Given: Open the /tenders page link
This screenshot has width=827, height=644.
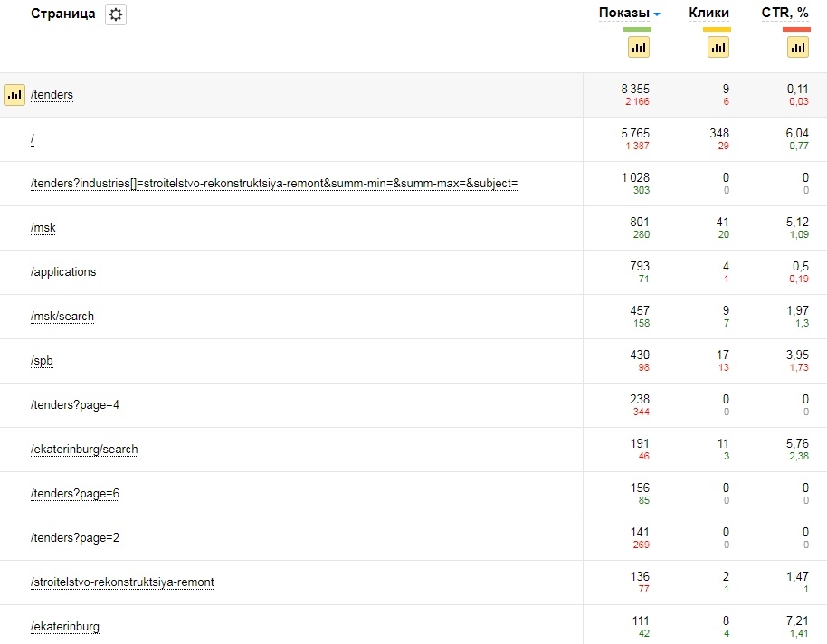Looking at the screenshot, I should coord(52,94).
